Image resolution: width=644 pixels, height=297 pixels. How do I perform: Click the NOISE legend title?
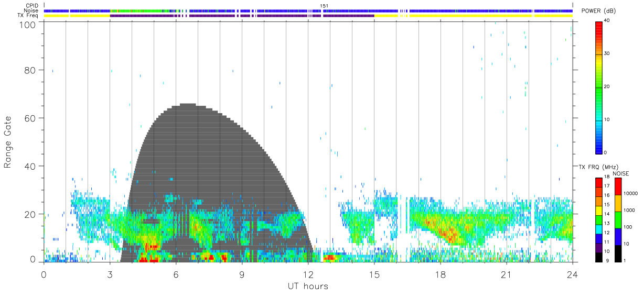pos(620,173)
